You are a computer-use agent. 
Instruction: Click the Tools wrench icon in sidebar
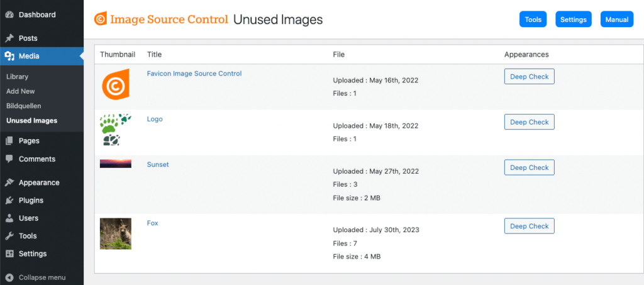pos(9,236)
